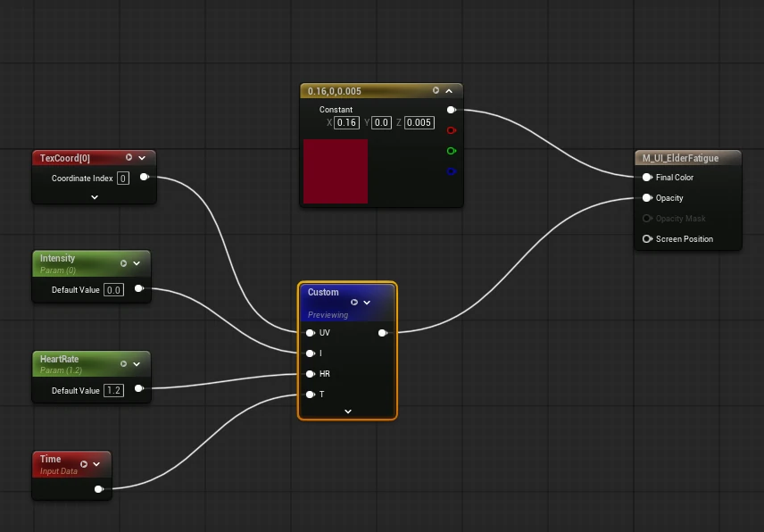The width and height of the screenshot is (764, 532).
Task: Click the Param (1.2) subtitle on HeartRate
Action: tap(61, 370)
